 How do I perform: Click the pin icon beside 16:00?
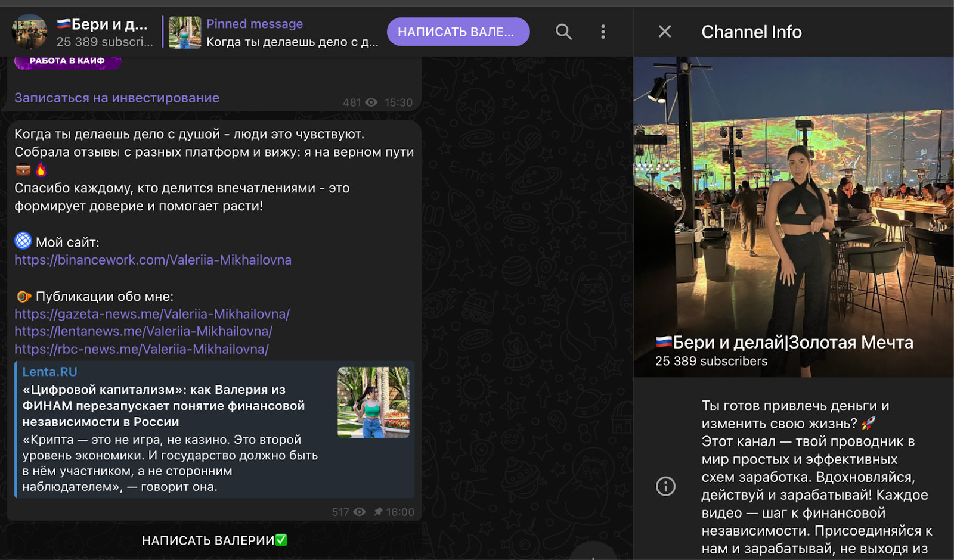(x=378, y=512)
